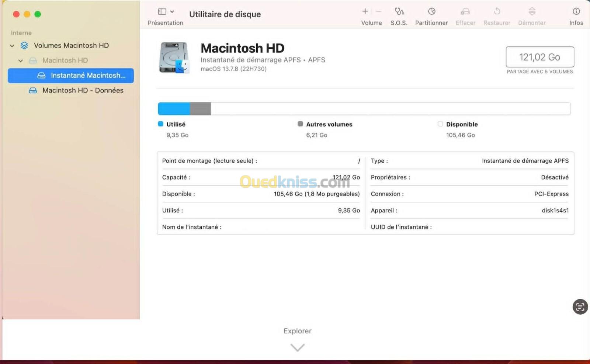Click the blue Utilisé legend swatch
590x364 pixels.
pos(160,124)
